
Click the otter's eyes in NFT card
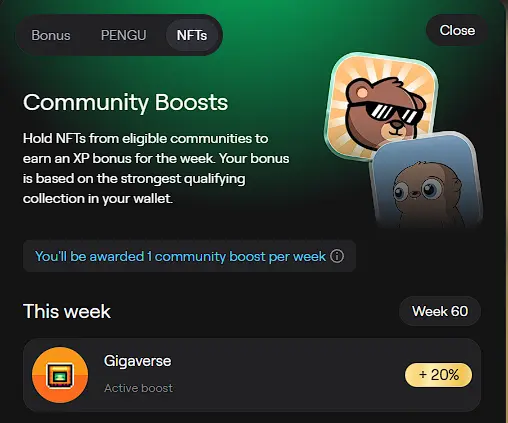(x=417, y=190)
